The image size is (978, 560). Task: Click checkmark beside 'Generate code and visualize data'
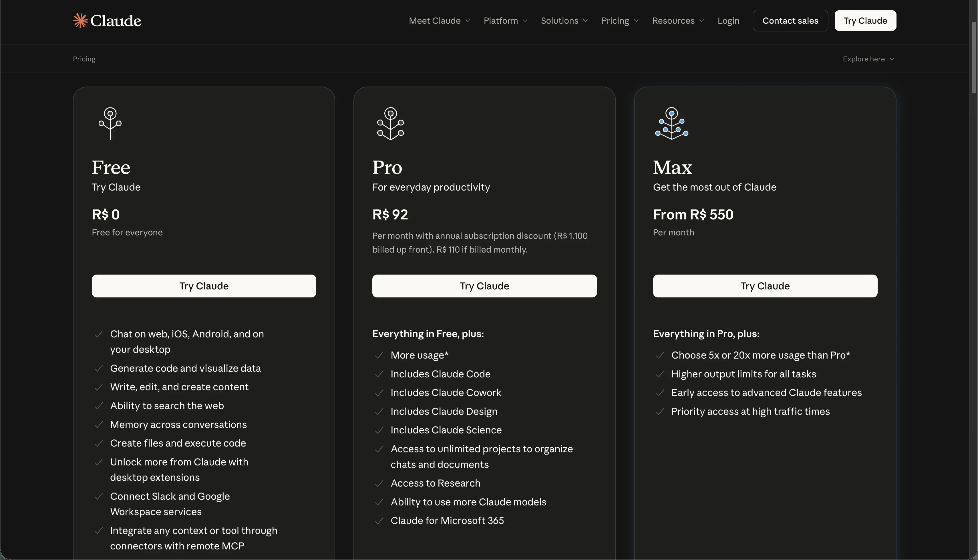[99, 369]
